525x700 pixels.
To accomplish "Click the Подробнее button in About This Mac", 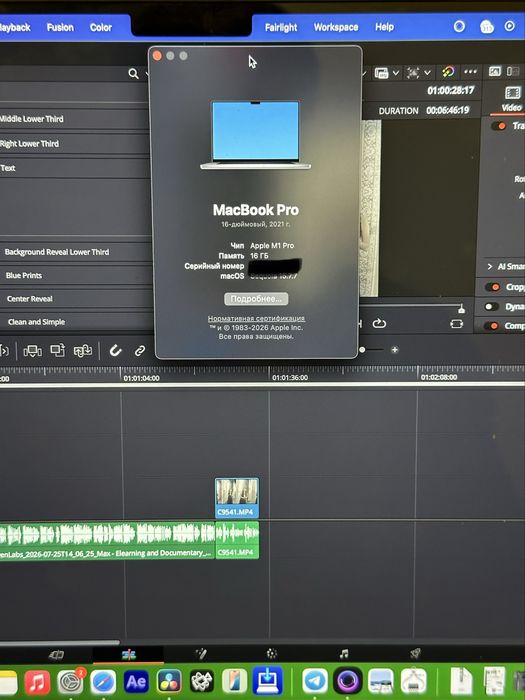I will coord(256,299).
